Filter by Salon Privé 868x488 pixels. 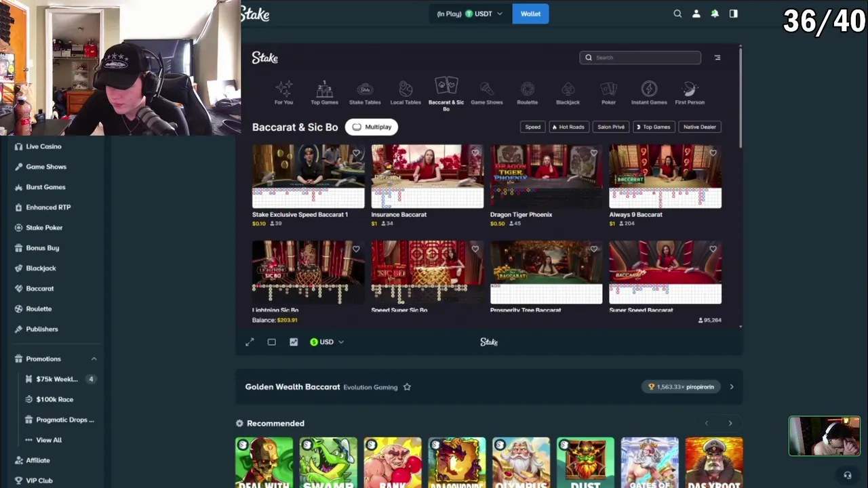610,127
